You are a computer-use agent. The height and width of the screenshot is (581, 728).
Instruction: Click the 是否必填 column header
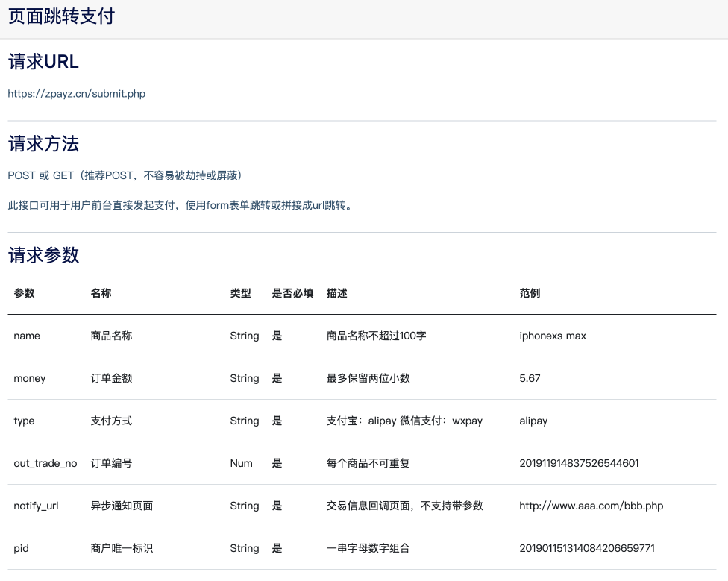coord(292,293)
